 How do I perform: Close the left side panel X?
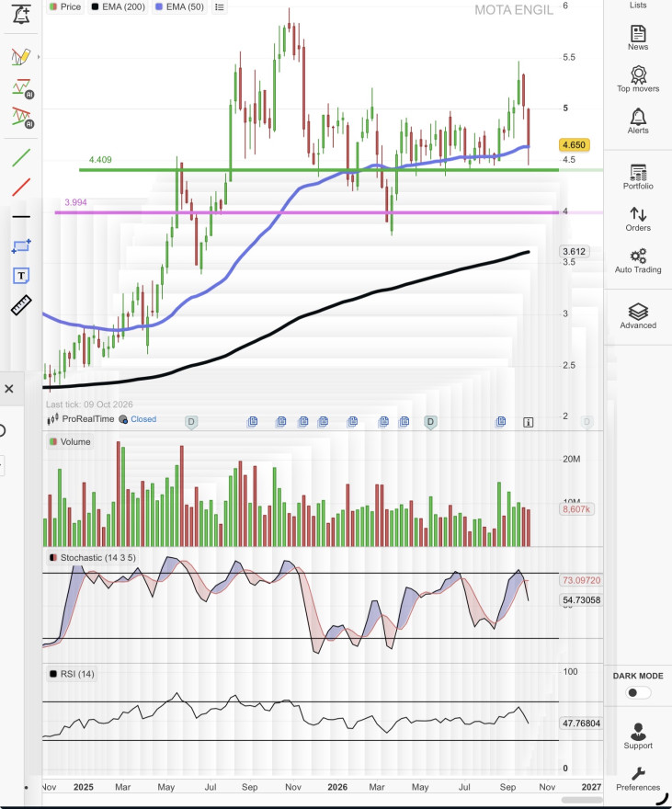[x=9, y=389]
